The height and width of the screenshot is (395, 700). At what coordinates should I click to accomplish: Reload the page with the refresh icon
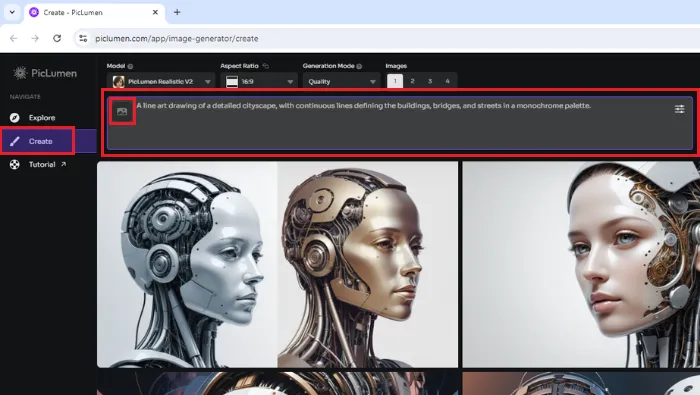57,38
